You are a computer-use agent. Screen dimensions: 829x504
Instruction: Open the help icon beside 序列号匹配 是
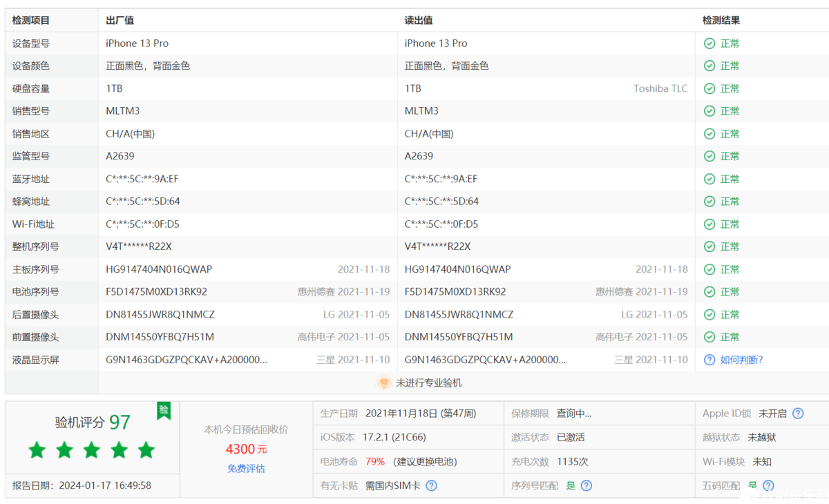coord(587,485)
